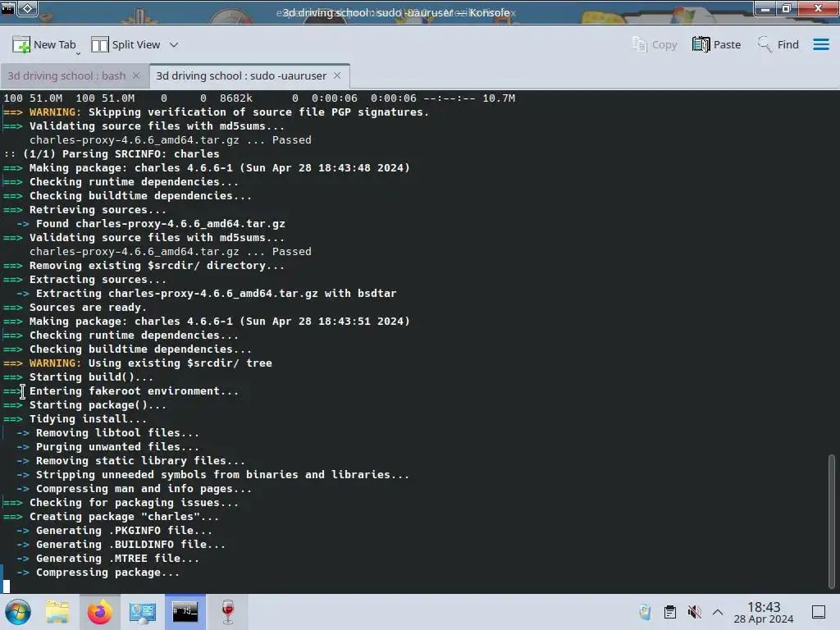Close the '3d driving school : bash' tab
Image resolution: width=840 pixels, height=630 pixels.
click(x=136, y=75)
